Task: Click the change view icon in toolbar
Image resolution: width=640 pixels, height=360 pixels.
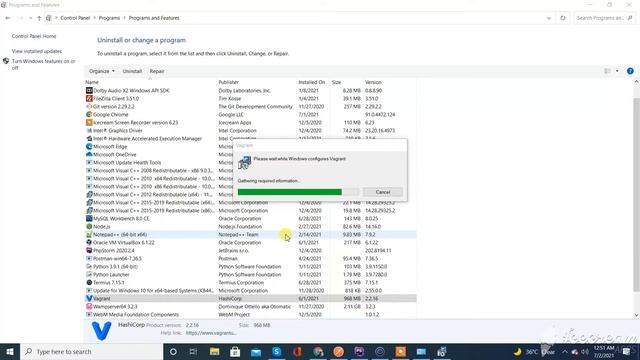Action: point(607,71)
